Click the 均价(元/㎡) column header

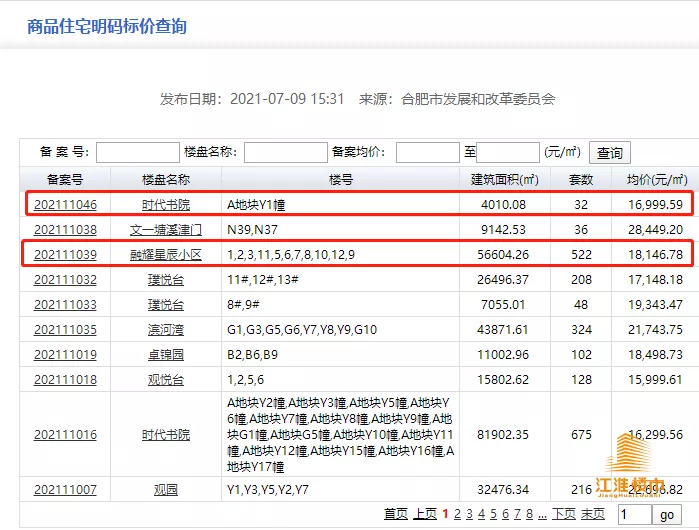(657, 180)
